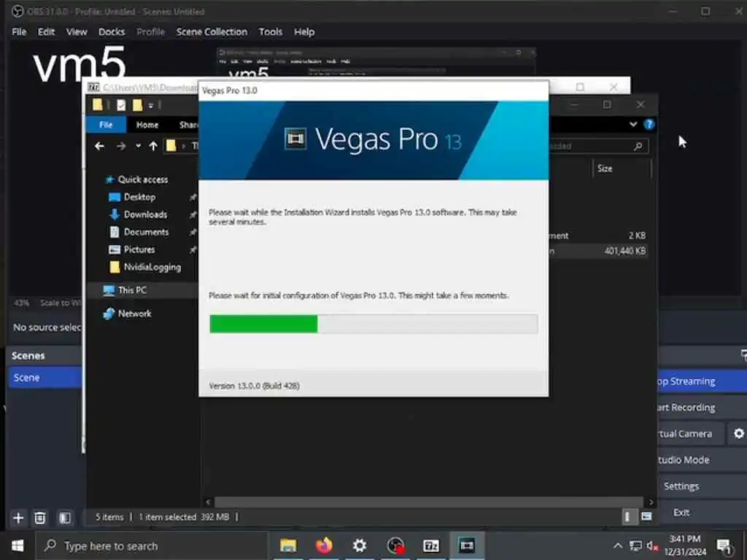This screenshot has width=747, height=560.
Task: Switch Explorer to large icons view
Action: (x=646, y=517)
